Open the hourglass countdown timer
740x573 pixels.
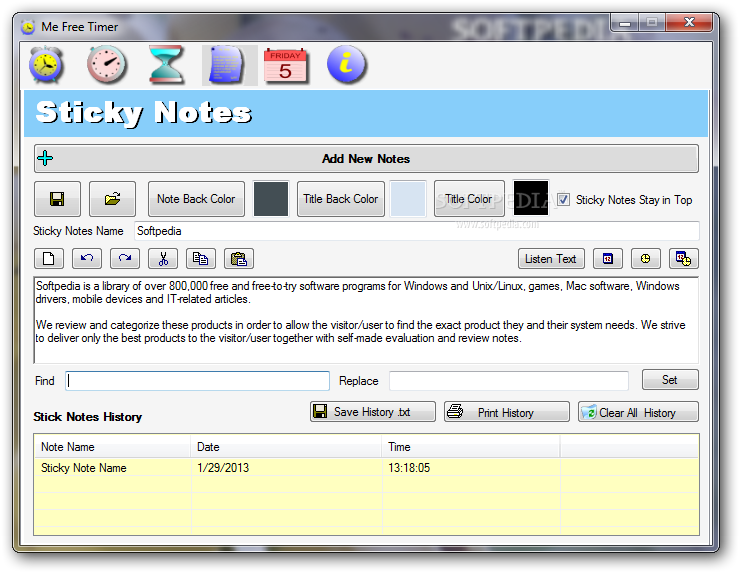point(166,65)
